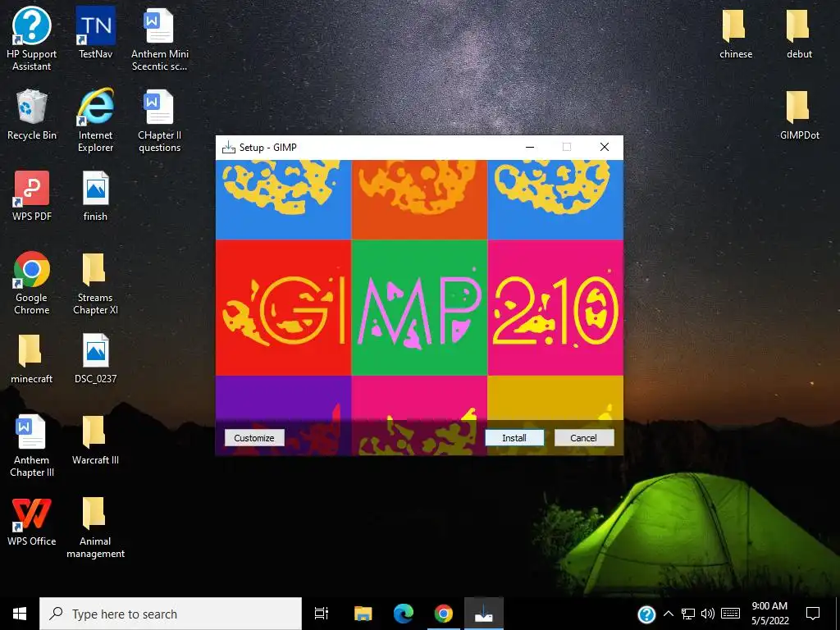Select the debut folder

tap(799, 33)
